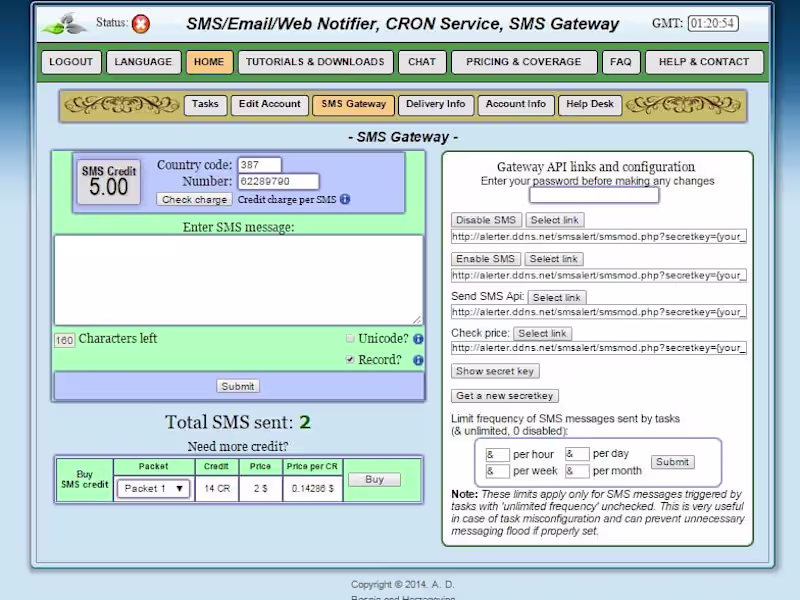This screenshot has width=800, height=600.
Task: Enable the Unicode checkbox
Action: click(x=350, y=338)
